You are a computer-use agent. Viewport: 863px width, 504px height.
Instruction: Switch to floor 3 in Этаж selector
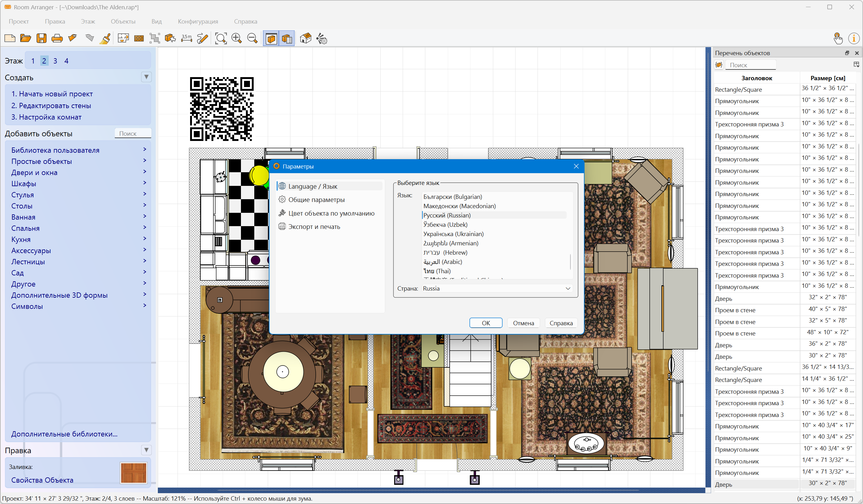coord(55,61)
